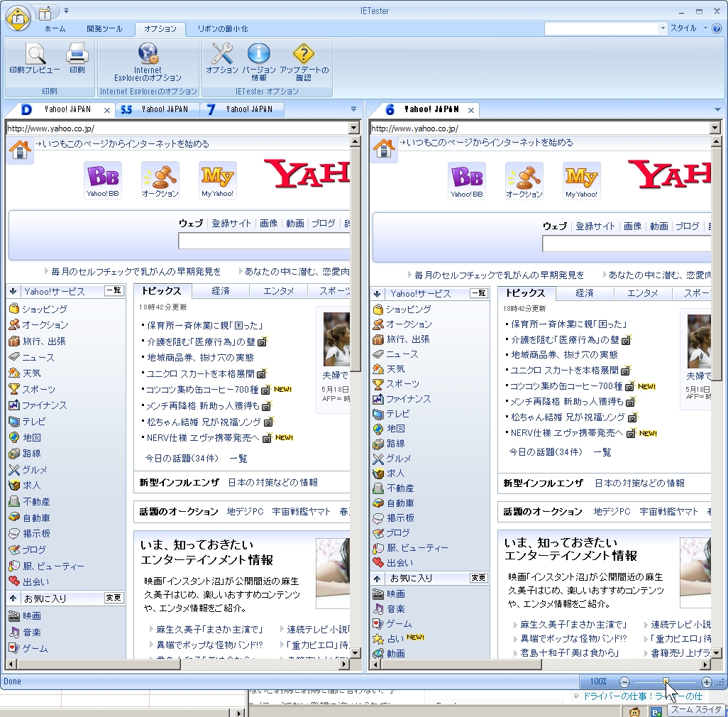
Task: Switch to the 5.5 Yahoo! JAPAN tab
Action: pyautogui.click(x=156, y=109)
